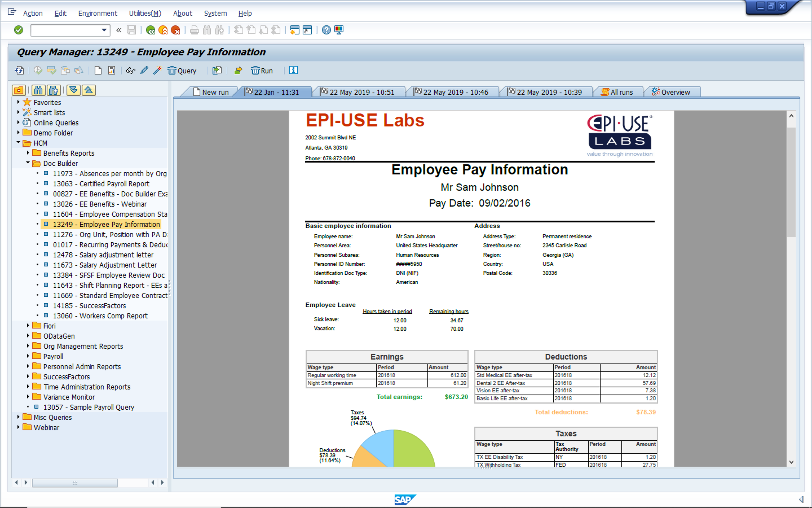Click the green Back arrow icon
This screenshot has width=812, height=508.
(x=150, y=30)
